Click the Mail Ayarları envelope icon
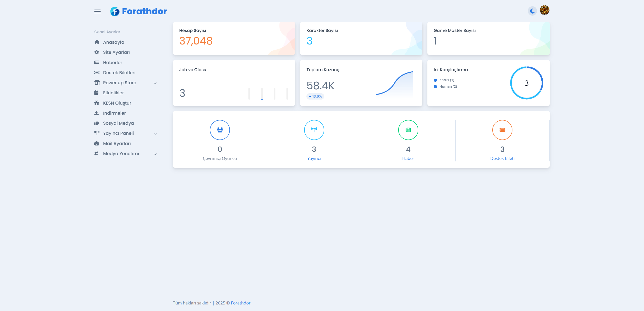Viewport: 644px width, 311px height. pyautogui.click(x=97, y=144)
